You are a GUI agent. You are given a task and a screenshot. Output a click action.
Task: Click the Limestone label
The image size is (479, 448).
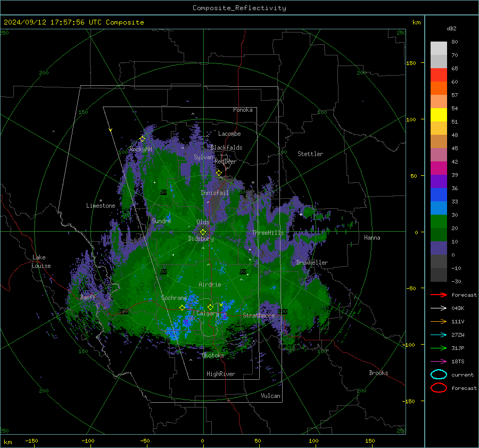point(101,206)
